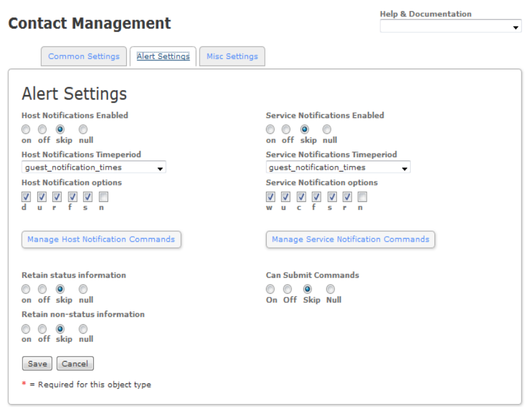Expand the Help & Documentation dropdown
This screenshot has height=407, width=532.
pyautogui.click(x=451, y=26)
